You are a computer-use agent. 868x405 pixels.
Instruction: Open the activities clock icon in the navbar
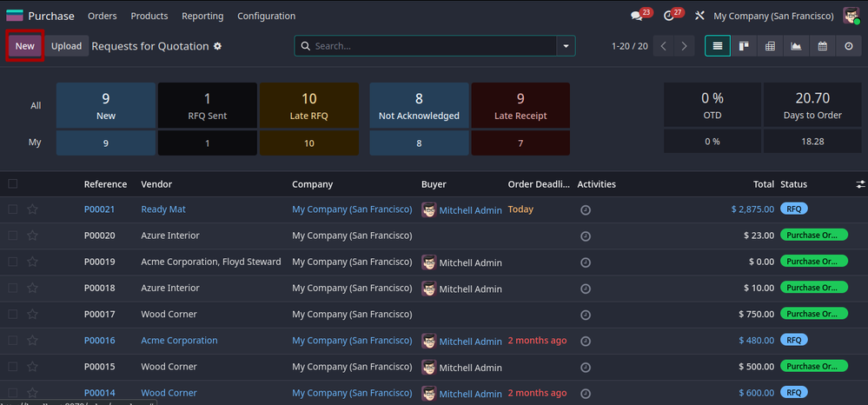click(669, 16)
